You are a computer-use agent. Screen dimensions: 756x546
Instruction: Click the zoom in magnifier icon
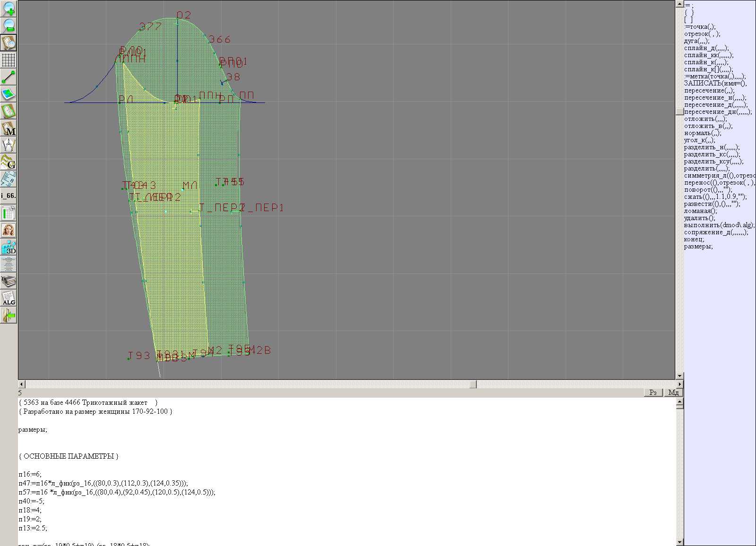click(x=9, y=8)
